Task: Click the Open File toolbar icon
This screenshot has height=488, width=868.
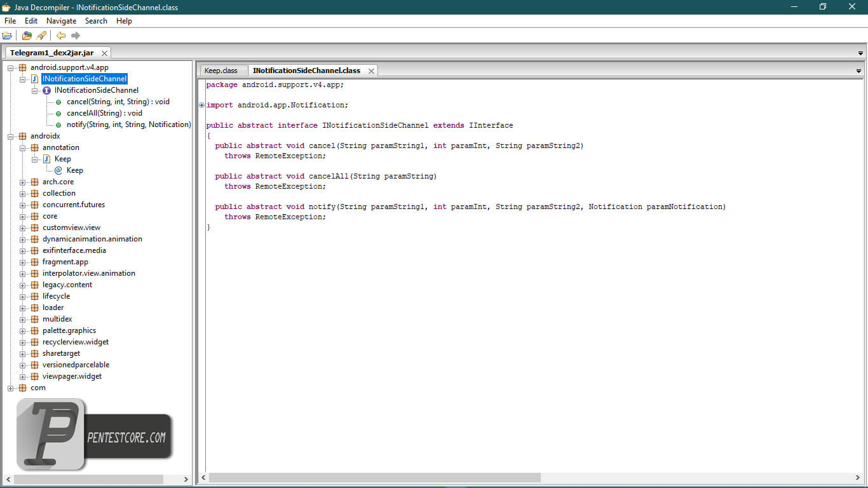Action: [8, 36]
